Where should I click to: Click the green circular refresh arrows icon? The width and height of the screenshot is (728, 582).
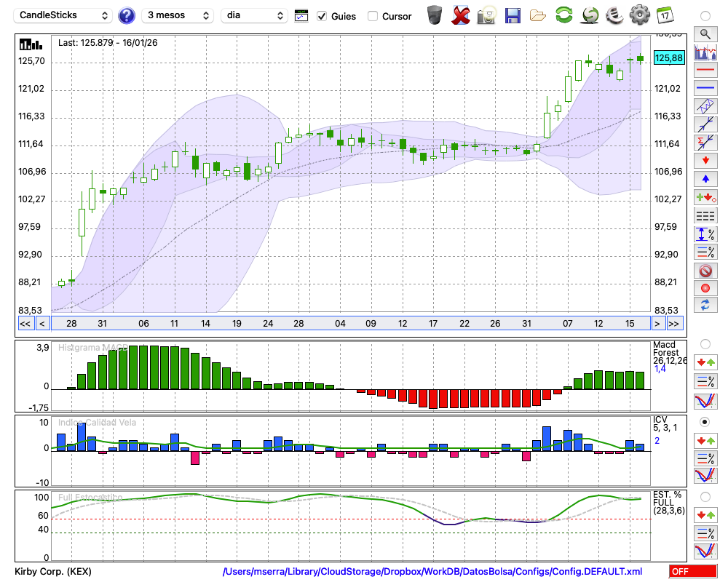[563, 15]
